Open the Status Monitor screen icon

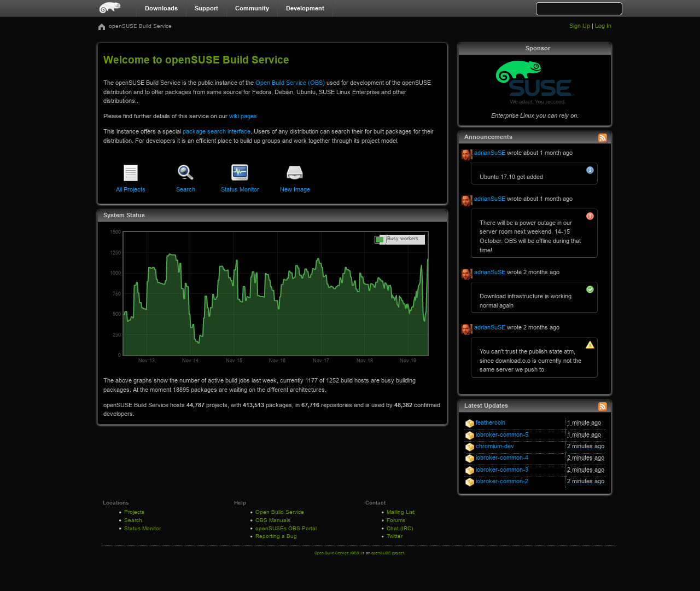tap(240, 173)
